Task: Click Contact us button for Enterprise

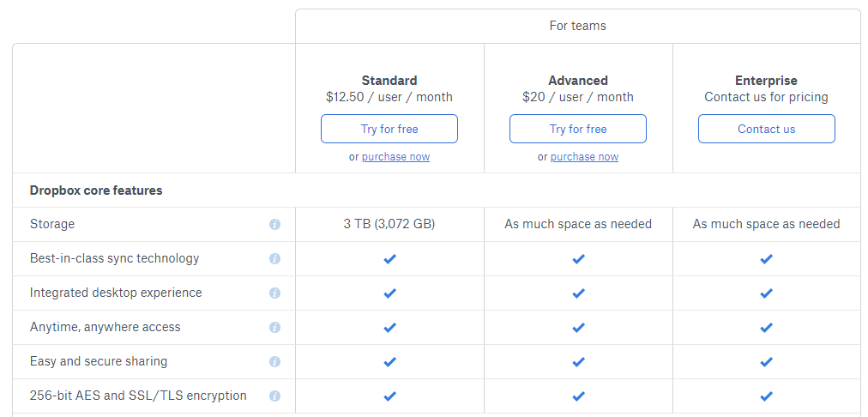Action: click(767, 129)
